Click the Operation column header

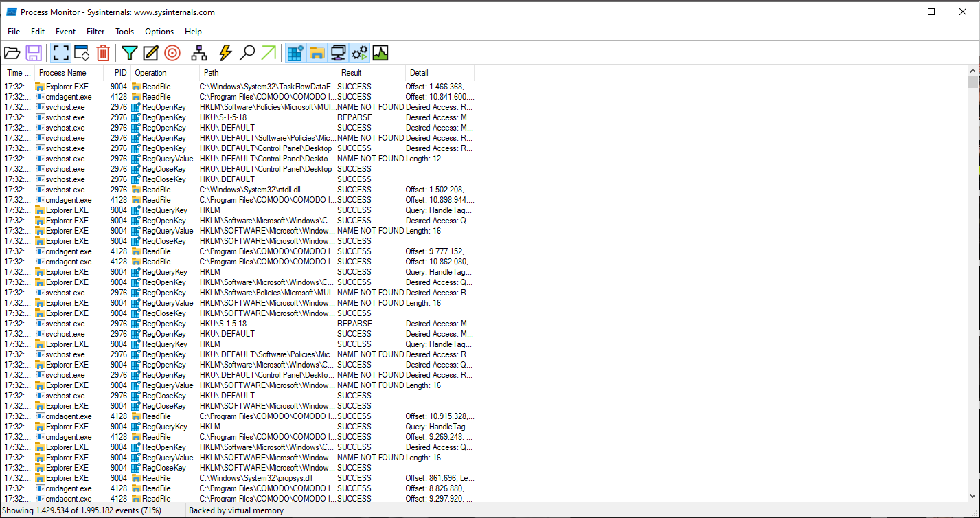pyautogui.click(x=165, y=73)
